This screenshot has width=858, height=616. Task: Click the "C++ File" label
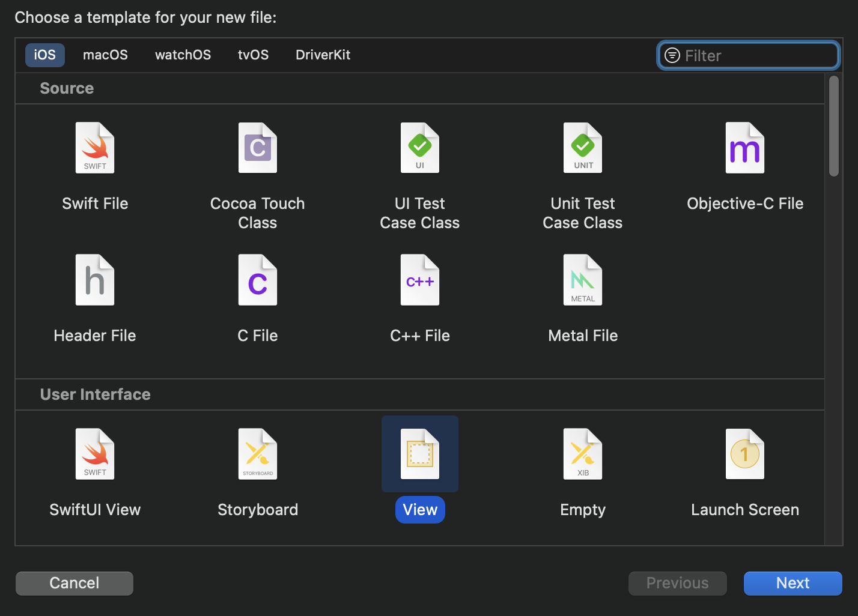pyautogui.click(x=420, y=336)
